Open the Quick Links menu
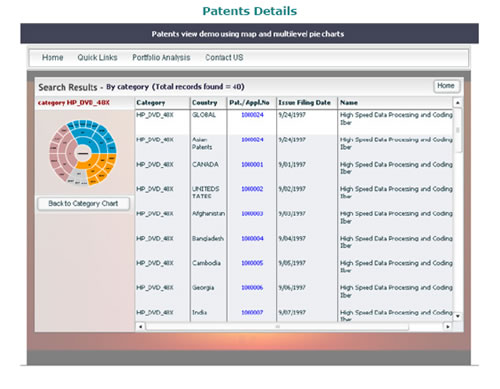 click(x=97, y=57)
